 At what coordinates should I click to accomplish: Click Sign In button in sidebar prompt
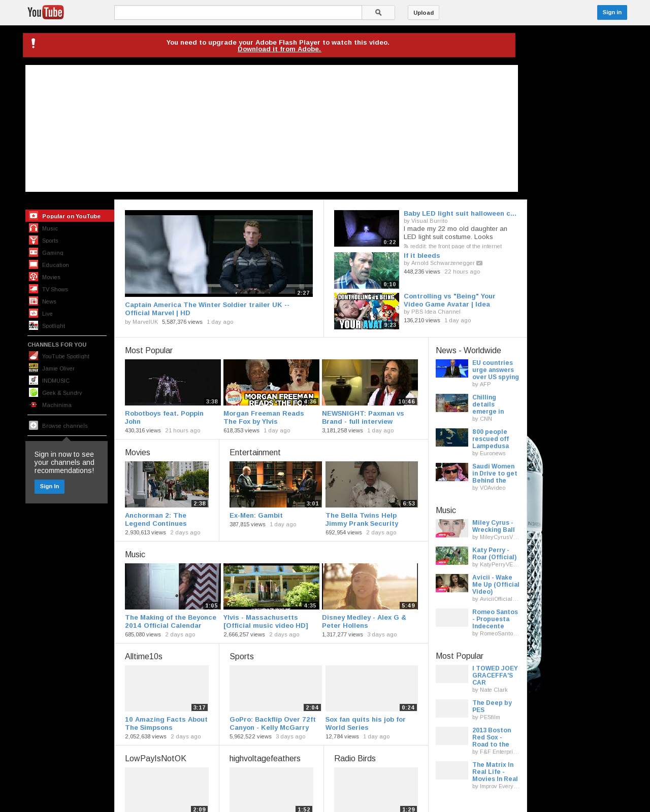[49, 486]
